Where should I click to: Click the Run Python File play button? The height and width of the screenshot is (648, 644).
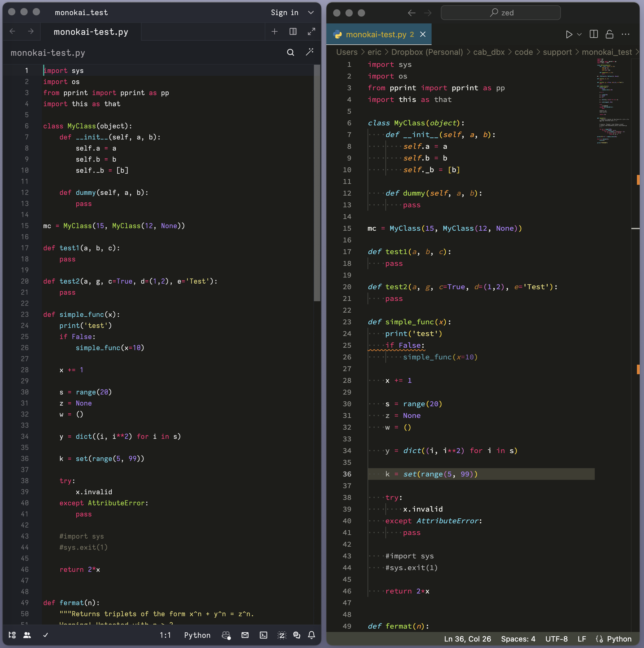tap(569, 34)
